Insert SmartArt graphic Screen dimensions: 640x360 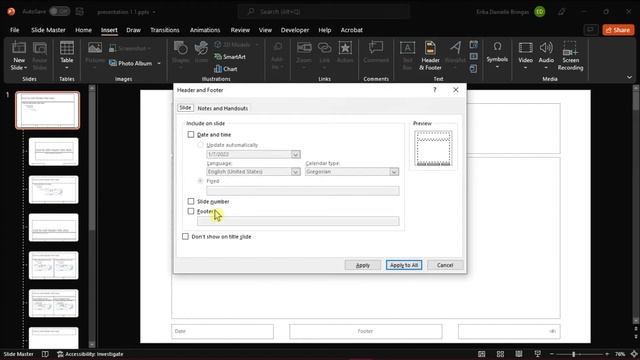(x=230, y=57)
